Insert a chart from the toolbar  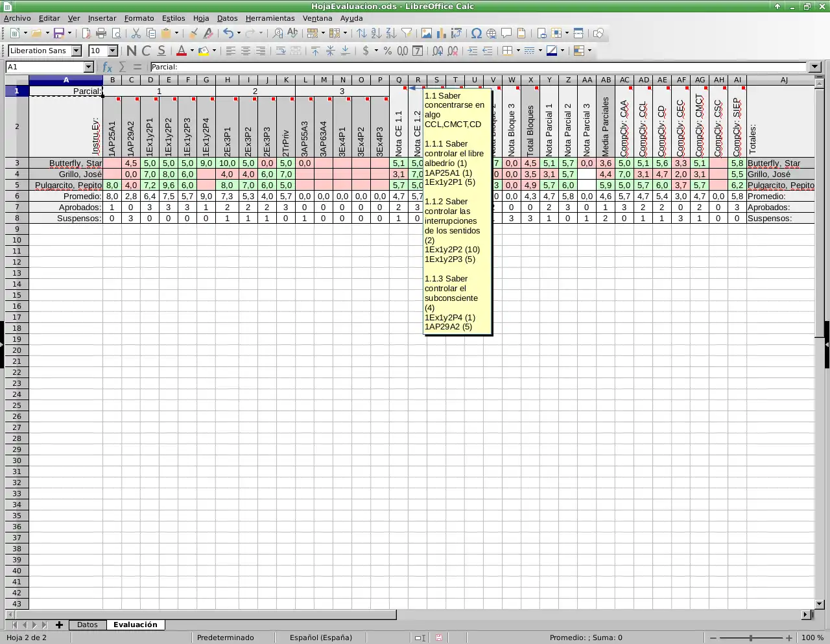coord(442,33)
